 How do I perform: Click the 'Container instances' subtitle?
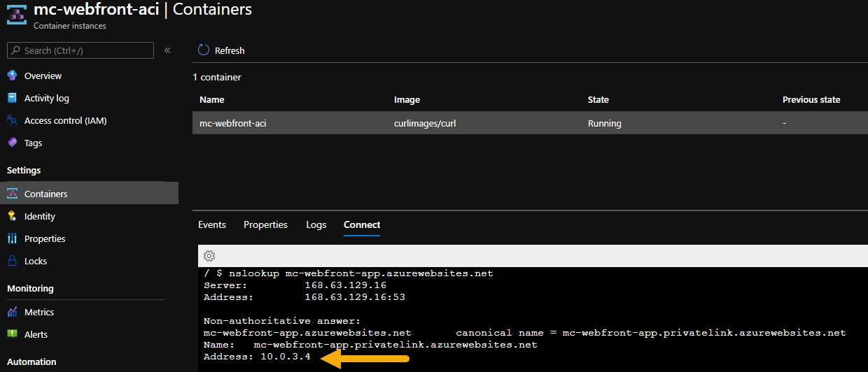[70, 26]
